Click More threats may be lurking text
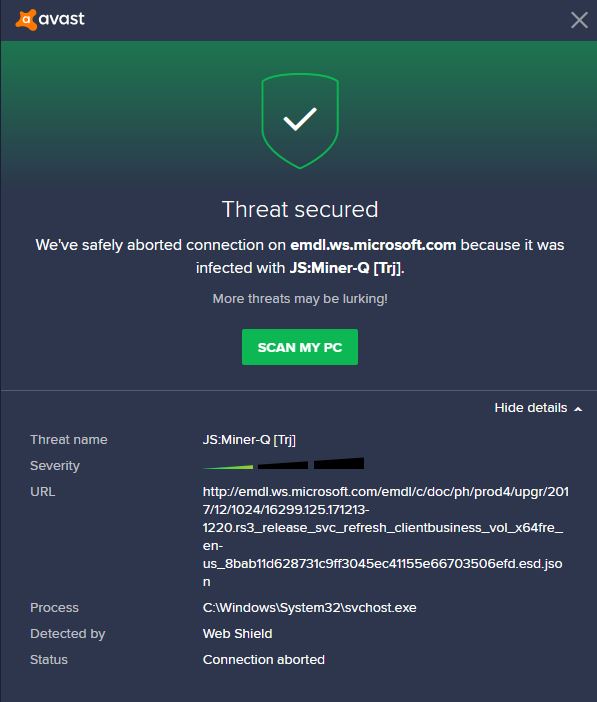 pyautogui.click(x=300, y=299)
